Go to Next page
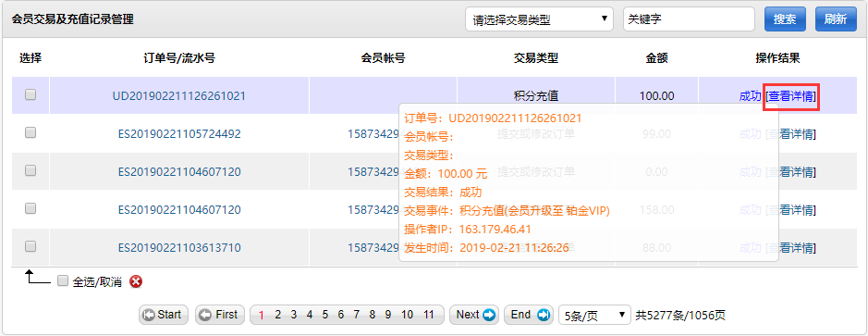 coord(474,315)
